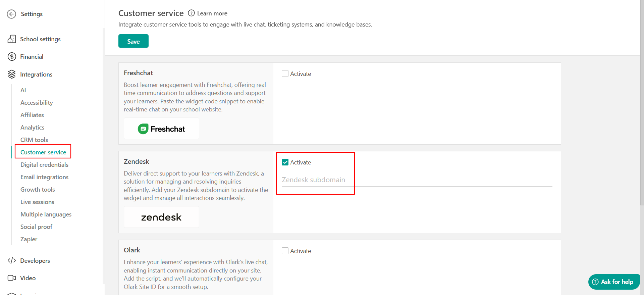
Task: Go to Email integrations
Action: tap(44, 177)
